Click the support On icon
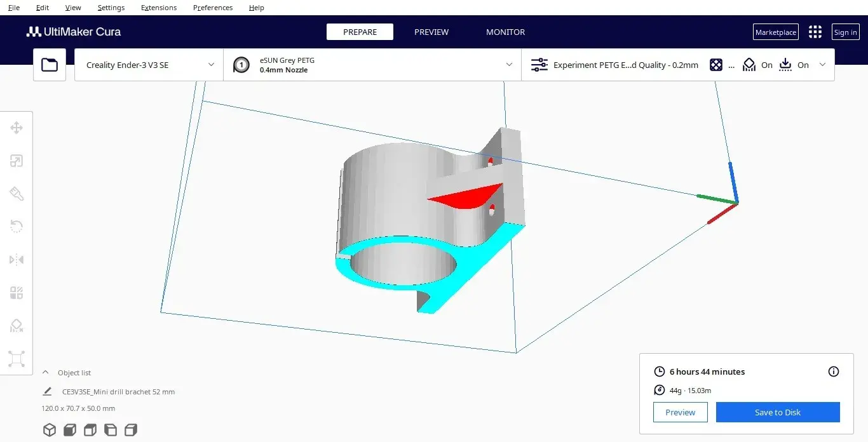 tap(750, 65)
